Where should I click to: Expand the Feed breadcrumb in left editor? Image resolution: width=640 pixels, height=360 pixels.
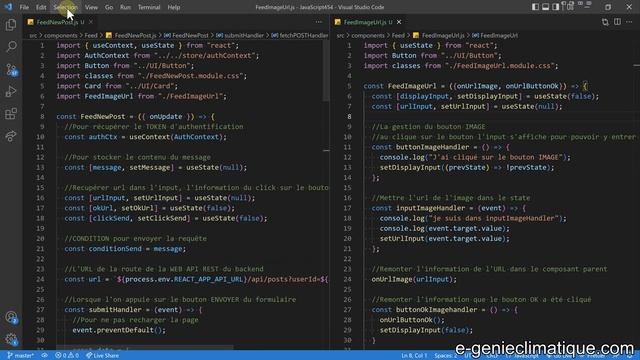click(x=91, y=36)
